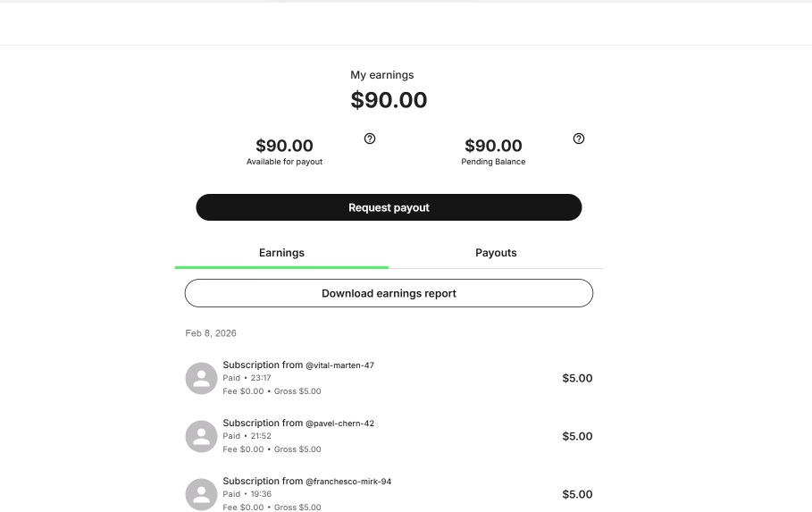Open @vital-marten-47 username link
Viewport: 812px width, 512px height.
pos(339,365)
